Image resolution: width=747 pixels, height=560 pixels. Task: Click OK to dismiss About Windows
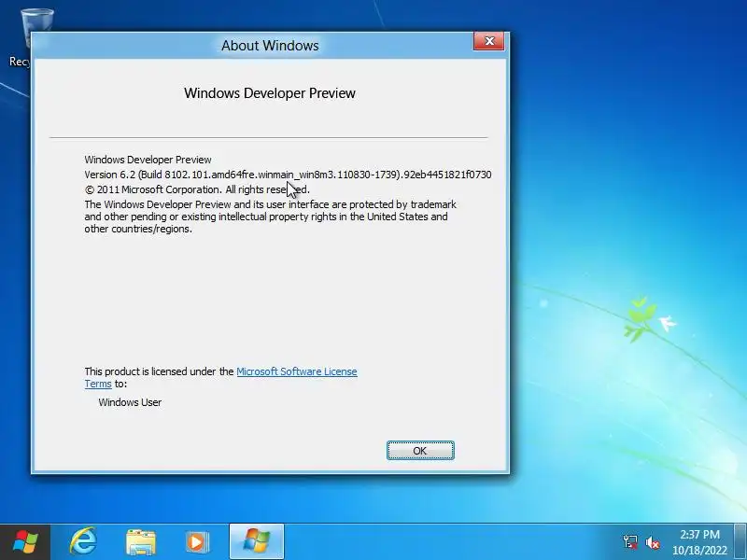point(420,451)
